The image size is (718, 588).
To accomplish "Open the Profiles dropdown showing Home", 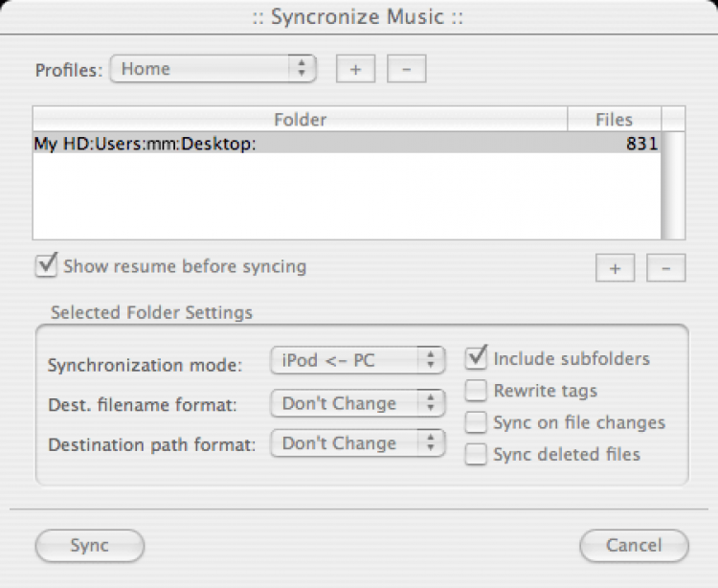I will 213,69.
